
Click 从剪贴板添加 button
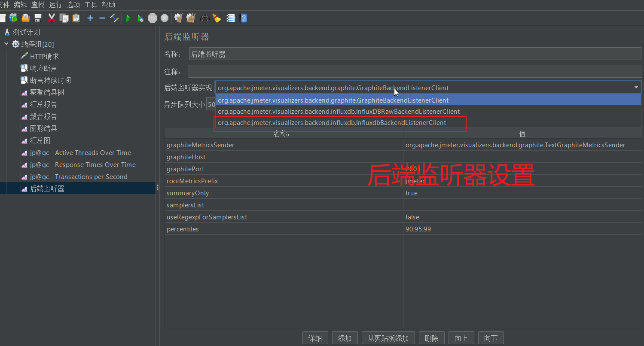click(388, 338)
